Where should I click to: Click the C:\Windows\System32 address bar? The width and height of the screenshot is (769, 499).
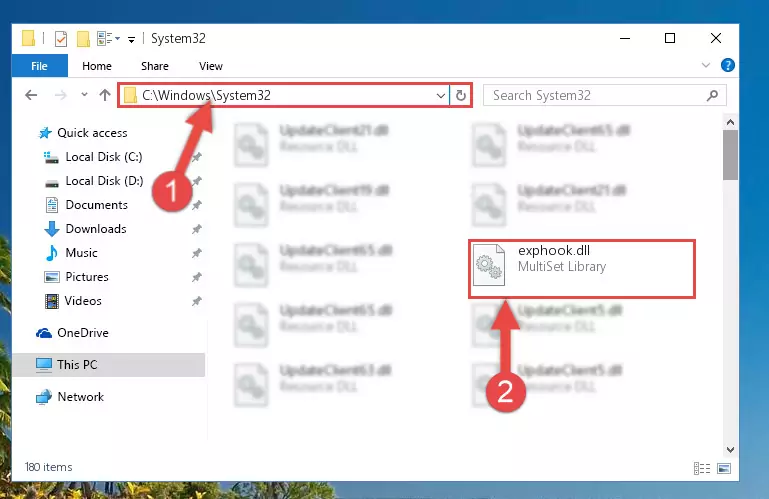coord(283,95)
